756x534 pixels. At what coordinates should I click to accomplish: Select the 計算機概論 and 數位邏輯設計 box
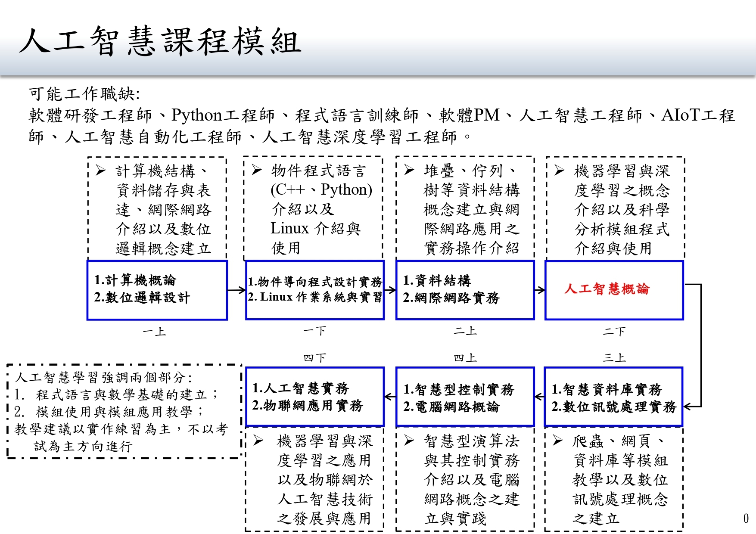point(157,290)
